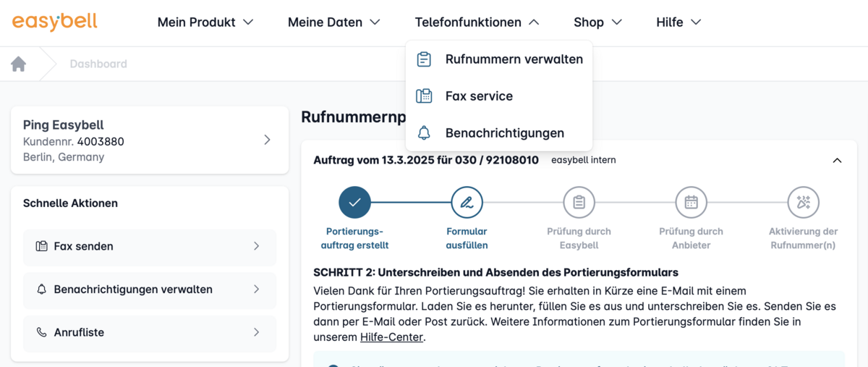Click the Prüfung durch Easybell clipboard icon
Viewport: 868px width, 367px height.
(x=579, y=203)
